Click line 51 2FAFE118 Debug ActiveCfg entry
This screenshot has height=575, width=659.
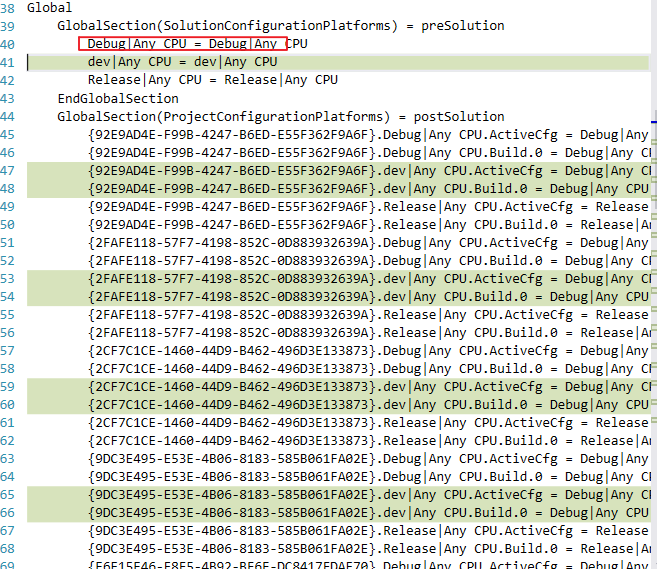[369, 243]
